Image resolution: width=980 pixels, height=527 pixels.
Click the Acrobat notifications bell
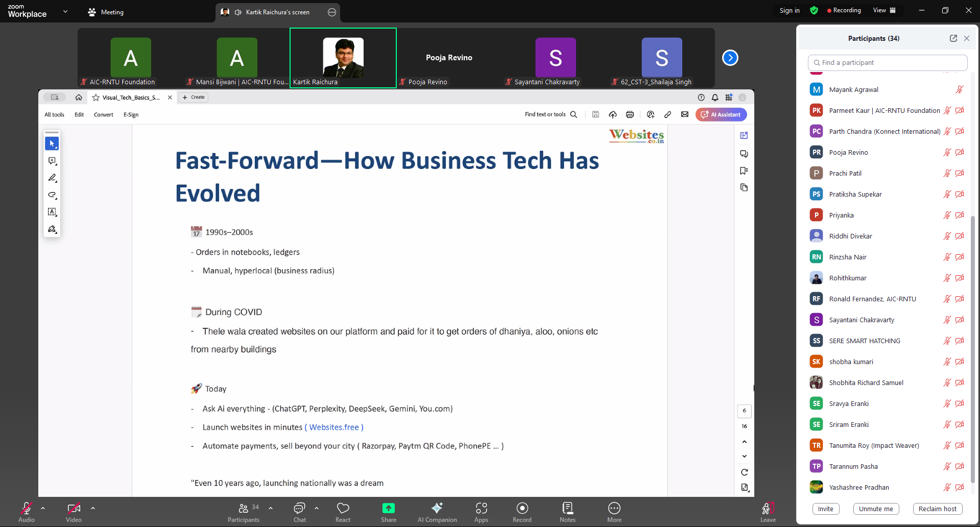715,97
